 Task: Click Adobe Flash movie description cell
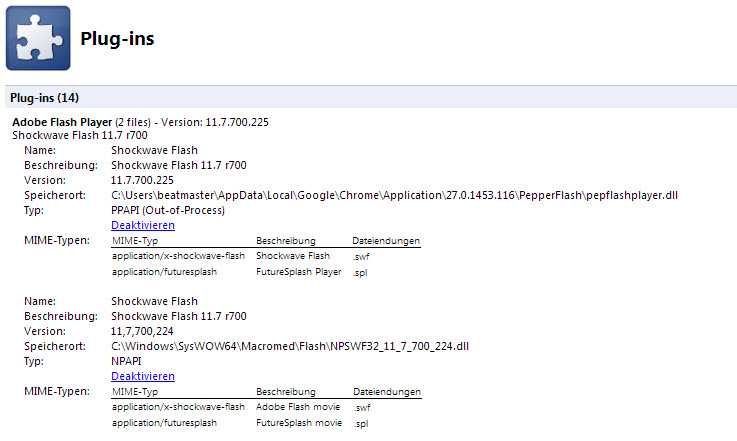tap(298, 407)
